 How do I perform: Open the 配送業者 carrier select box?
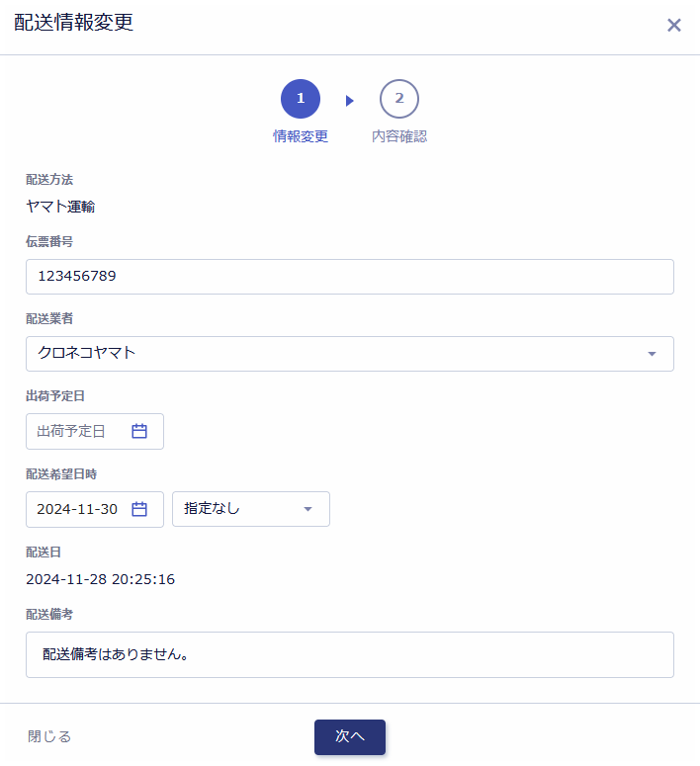(x=350, y=354)
